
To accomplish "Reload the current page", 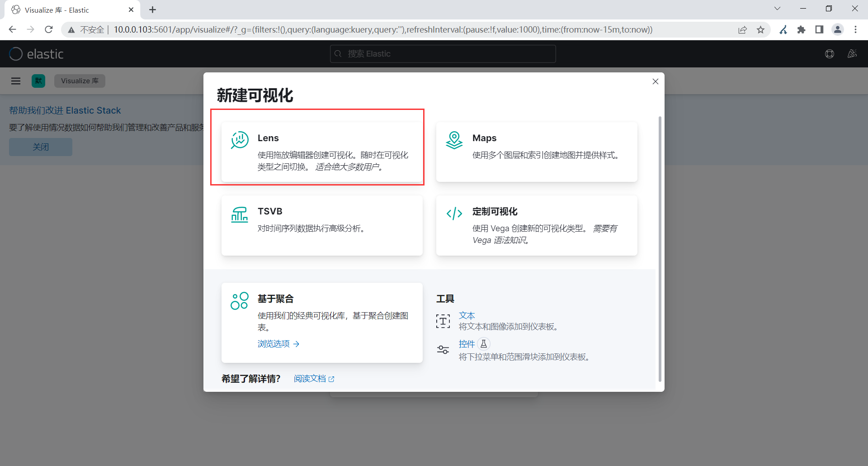I will click(49, 29).
